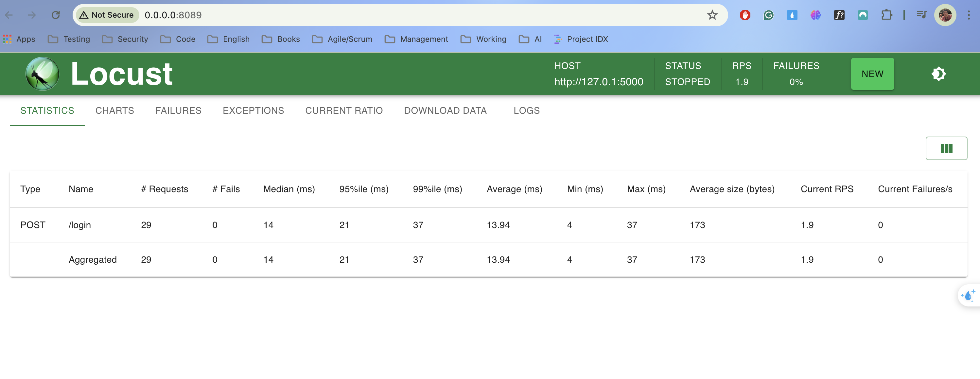
Task: Click the Locust logo icon
Action: [42, 74]
